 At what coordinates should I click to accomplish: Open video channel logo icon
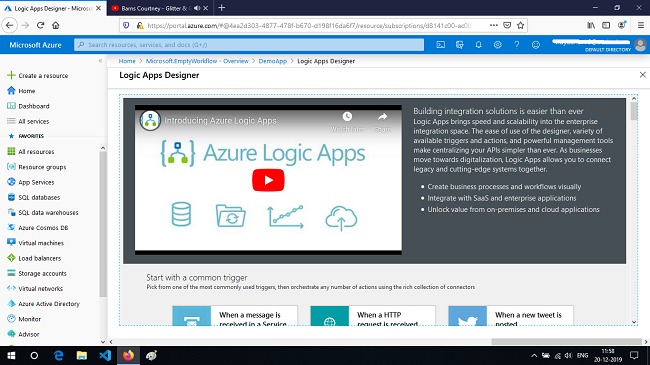tap(150, 120)
